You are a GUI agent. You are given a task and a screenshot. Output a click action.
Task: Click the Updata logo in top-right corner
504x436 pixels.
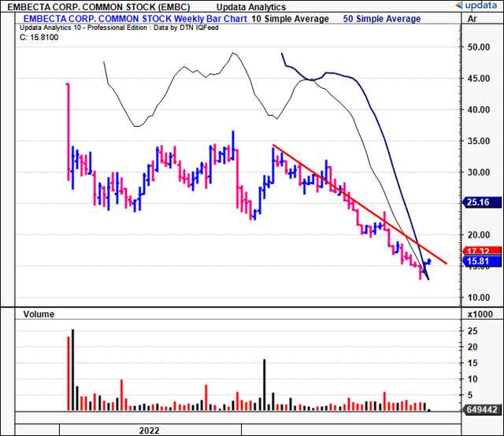[475, 6]
